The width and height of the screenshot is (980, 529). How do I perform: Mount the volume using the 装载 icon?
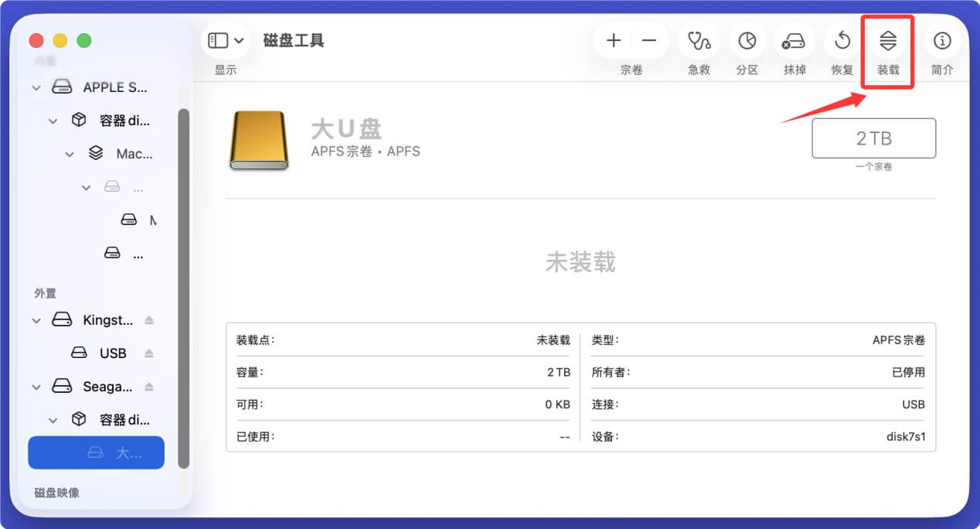coord(887,40)
